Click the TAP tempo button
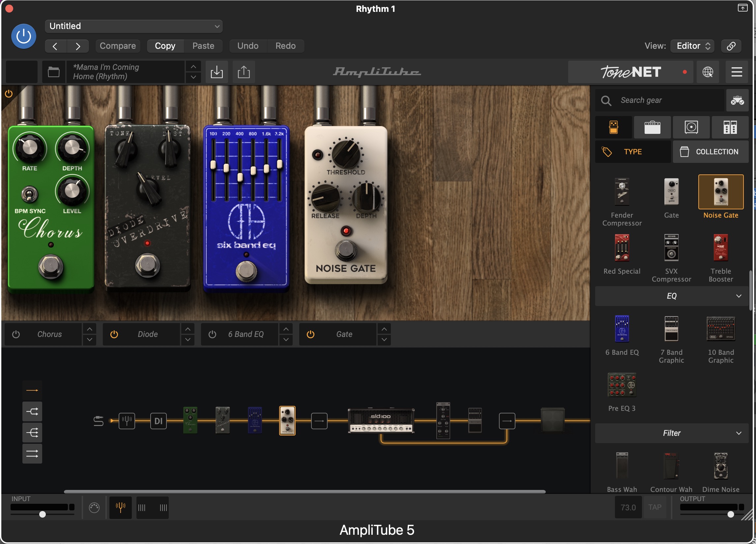This screenshot has width=756, height=544. tap(654, 507)
